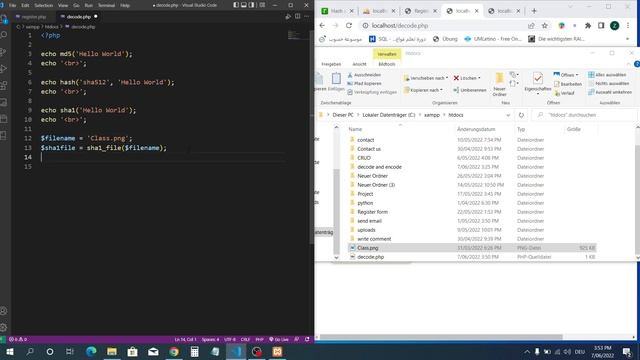The width and height of the screenshot is (640, 360).
Task: Open the Help menu in VS Code
Action: coord(125,6)
